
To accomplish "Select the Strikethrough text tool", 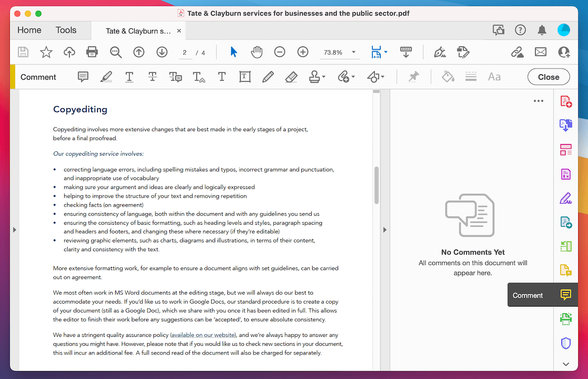I will [x=152, y=77].
